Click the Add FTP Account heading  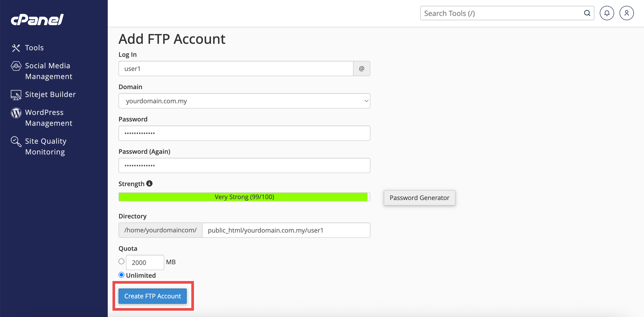click(172, 39)
